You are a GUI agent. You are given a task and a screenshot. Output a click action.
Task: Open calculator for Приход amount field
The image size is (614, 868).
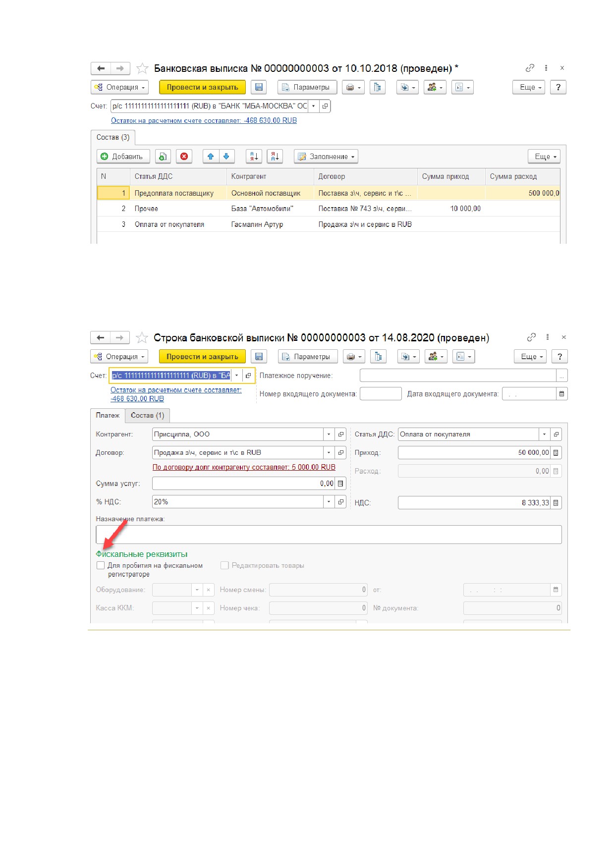pyautogui.click(x=556, y=453)
